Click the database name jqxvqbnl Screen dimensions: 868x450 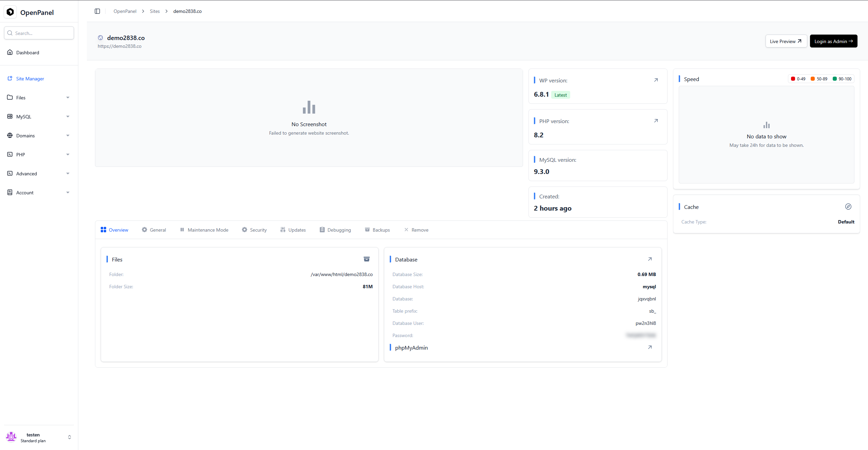pos(647,299)
